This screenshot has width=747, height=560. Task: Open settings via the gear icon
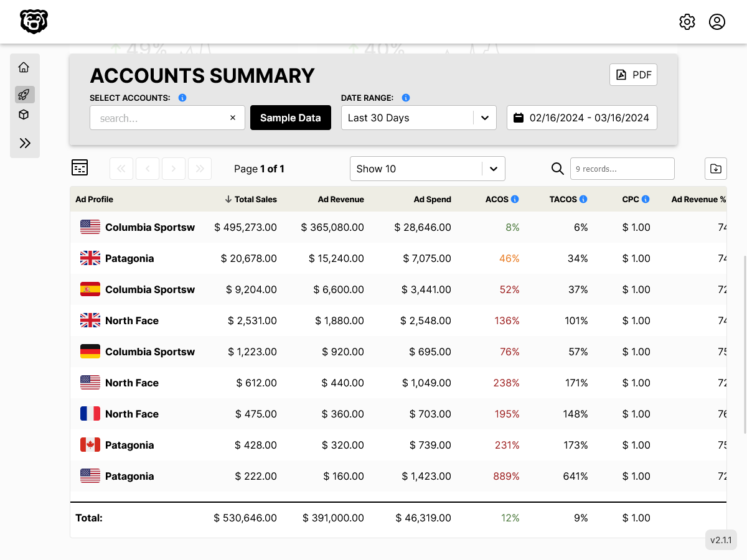click(687, 22)
